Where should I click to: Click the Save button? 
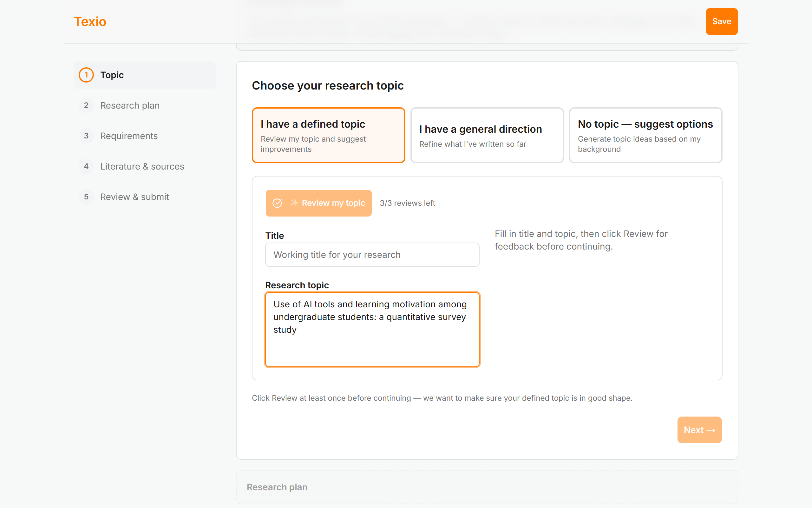pyautogui.click(x=721, y=22)
